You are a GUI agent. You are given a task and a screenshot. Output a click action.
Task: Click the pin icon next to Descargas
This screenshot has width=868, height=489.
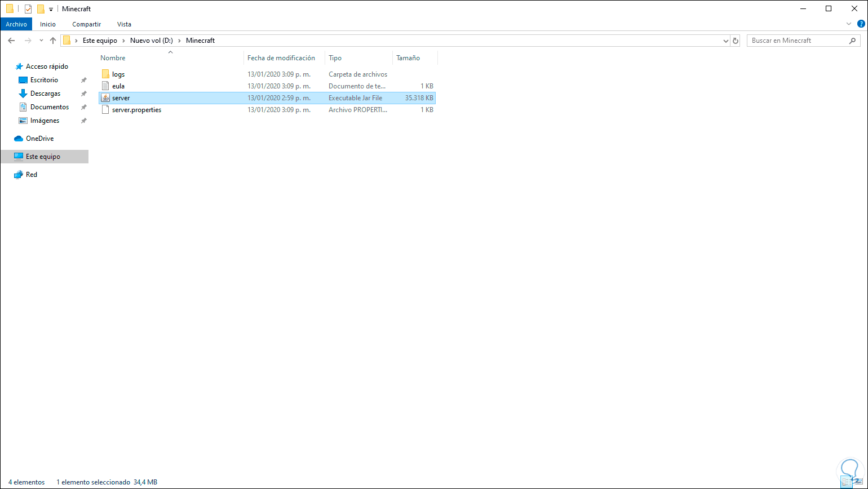(84, 94)
